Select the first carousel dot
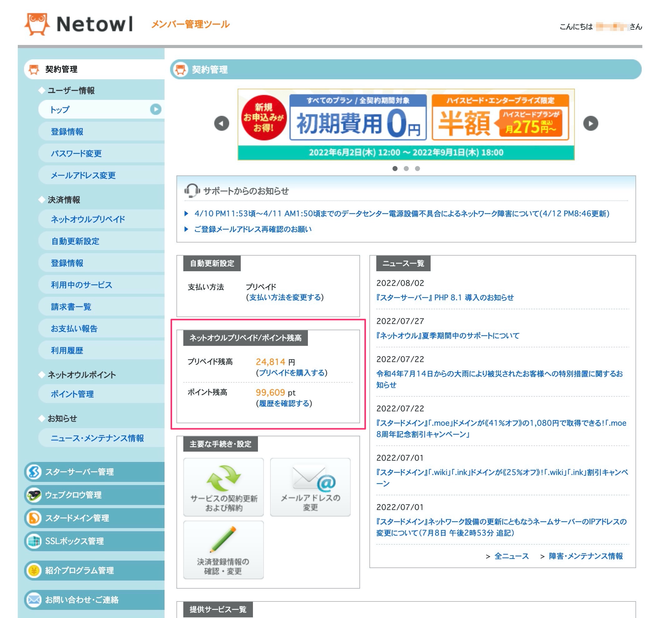The width and height of the screenshot is (672, 618). [x=395, y=169]
